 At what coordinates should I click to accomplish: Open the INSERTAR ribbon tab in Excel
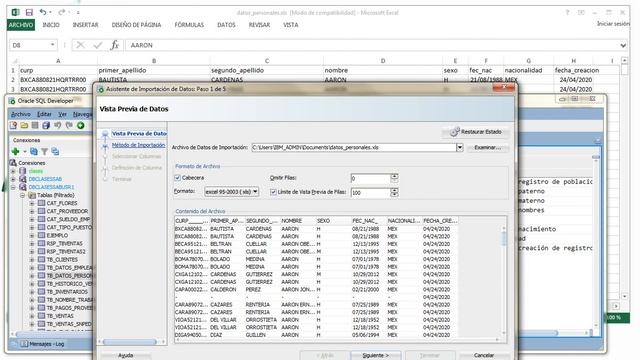(x=85, y=25)
